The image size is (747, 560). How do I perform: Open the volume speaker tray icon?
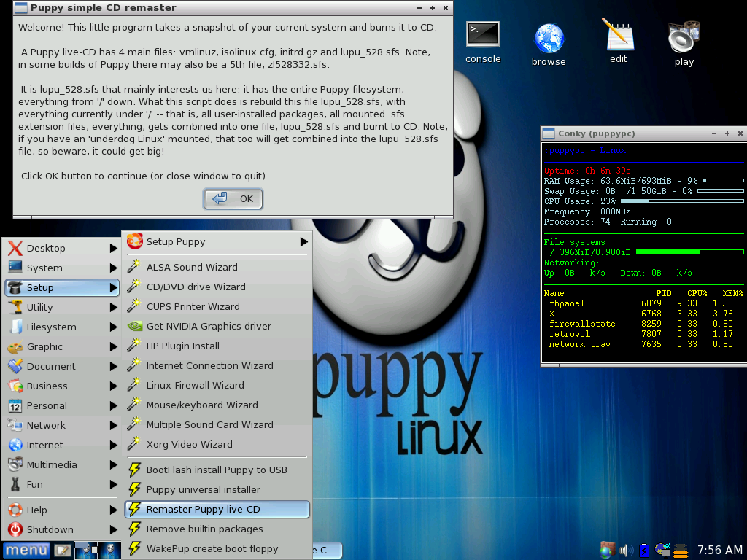[626, 550]
